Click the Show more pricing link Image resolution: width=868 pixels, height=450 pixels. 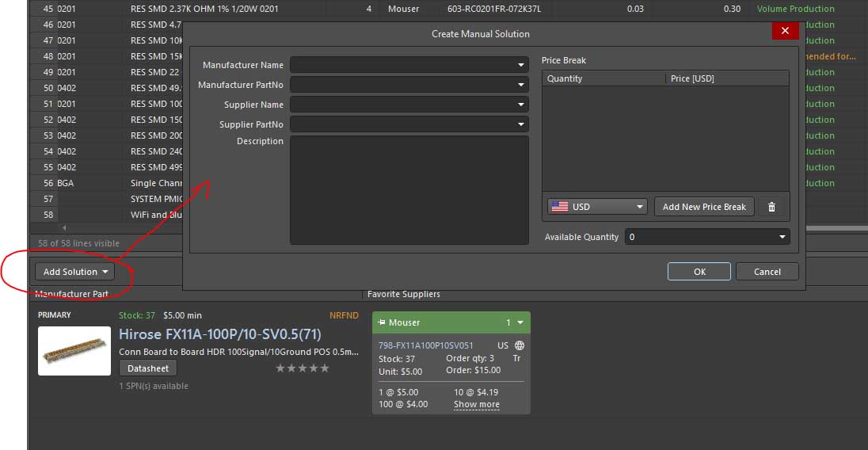(476, 404)
